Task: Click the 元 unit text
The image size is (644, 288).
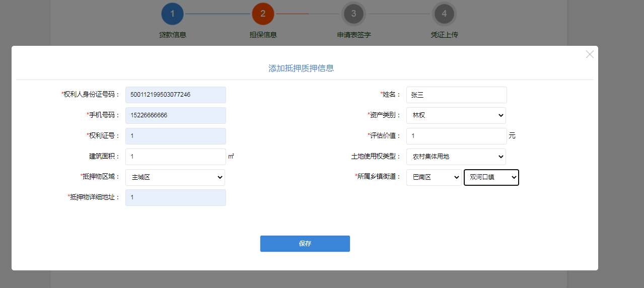Action: pos(512,136)
